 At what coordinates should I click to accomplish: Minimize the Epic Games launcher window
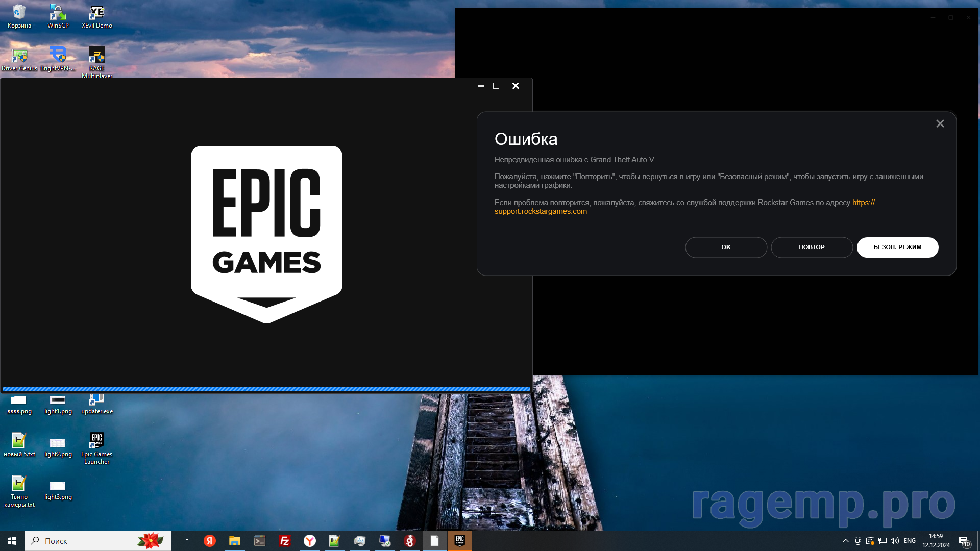point(481,86)
